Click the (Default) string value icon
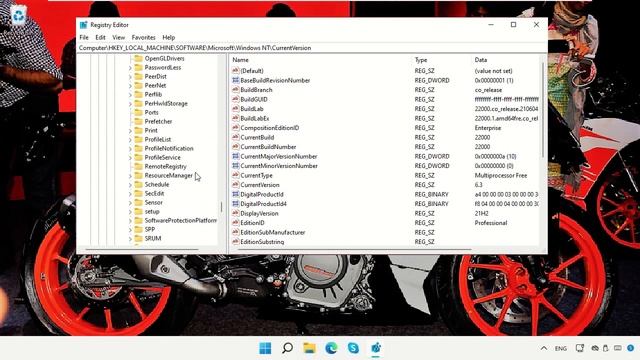 click(x=236, y=71)
